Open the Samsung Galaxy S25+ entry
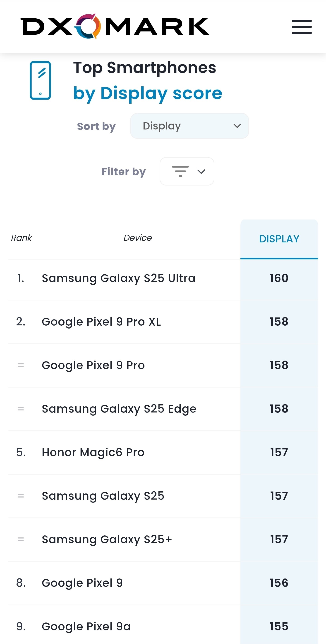326x644 pixels. tap(107, 539)
